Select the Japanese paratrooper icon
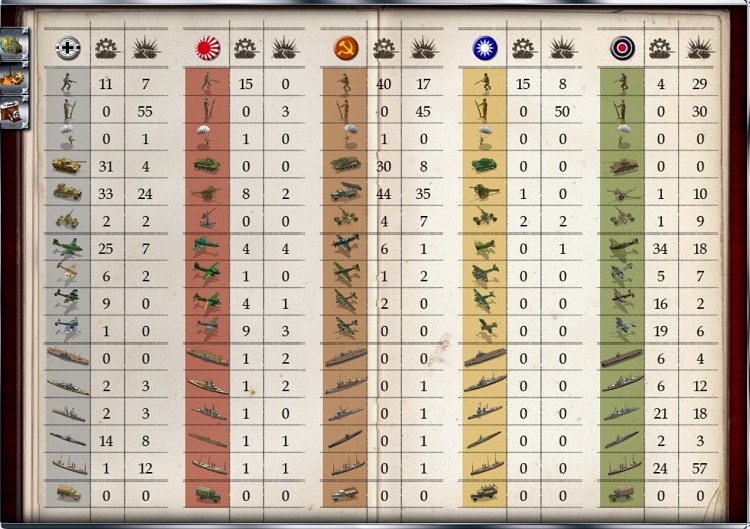 coord(206,138)
